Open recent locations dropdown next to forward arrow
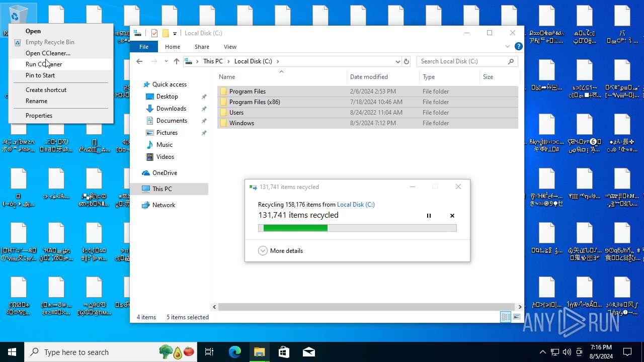This screenshot has width=644, height=362. coord(166,61)
